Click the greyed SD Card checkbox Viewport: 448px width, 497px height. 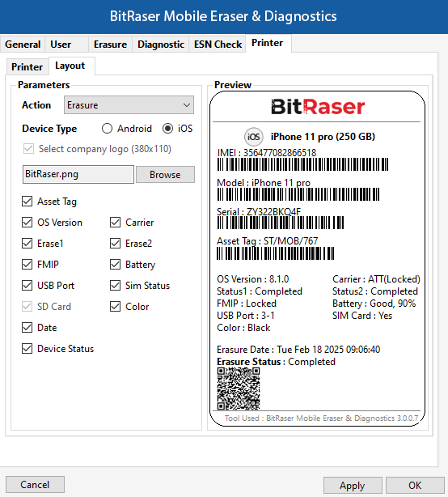click(27, 307)
